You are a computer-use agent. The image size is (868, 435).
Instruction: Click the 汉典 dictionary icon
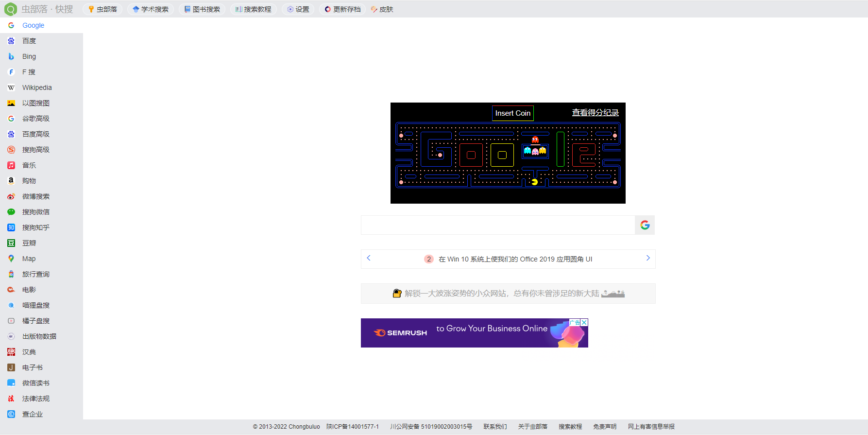(11, 352)
